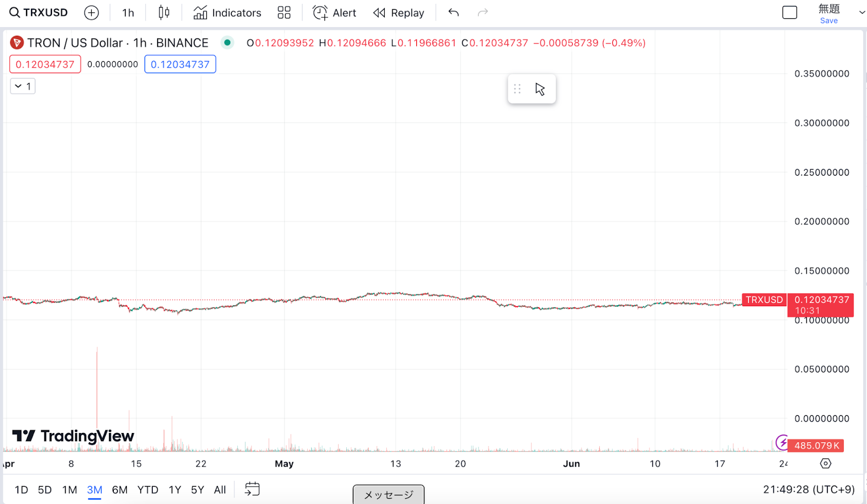This screenshot has height=504, width=867.
Task: Open the Indicators dialog
Action: point(228,12)
